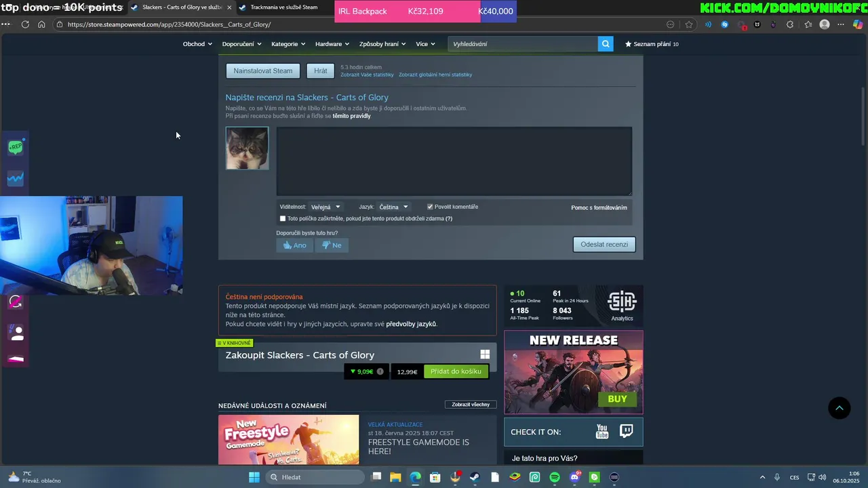The width and height of the screenshot is (868, 488).
Task: Reload the page with the refresh icon
Action: tap(25, 24)
